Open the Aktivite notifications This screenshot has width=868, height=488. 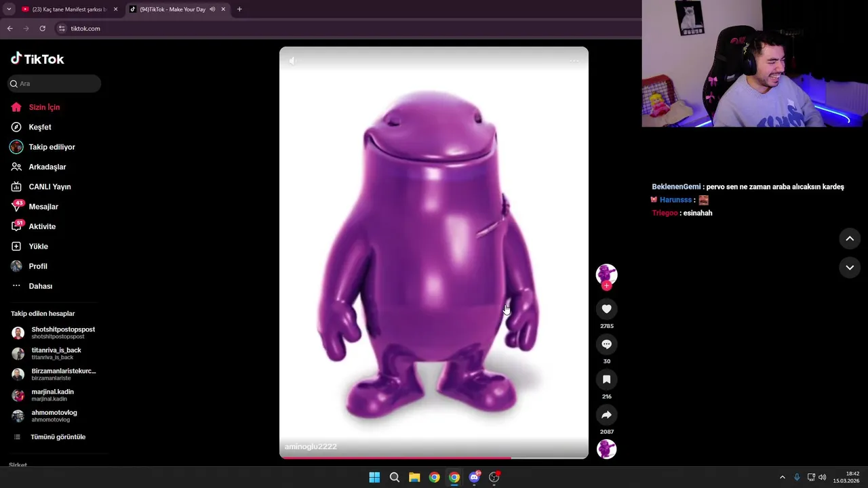point(42,226)
